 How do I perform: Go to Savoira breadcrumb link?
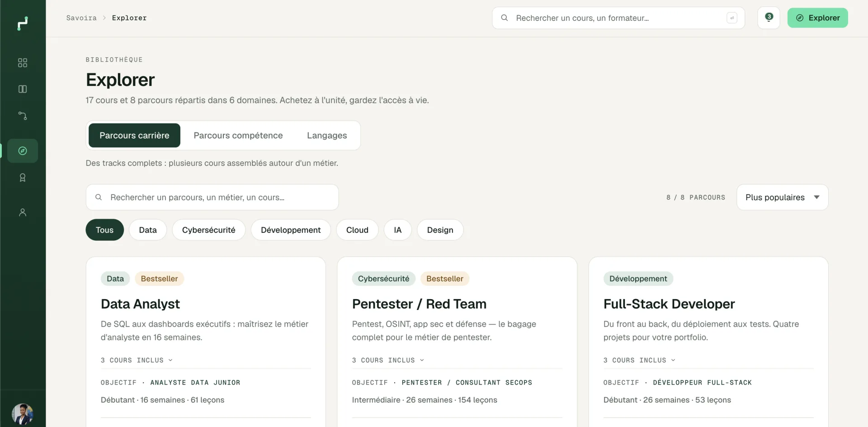tap(81, 18)
